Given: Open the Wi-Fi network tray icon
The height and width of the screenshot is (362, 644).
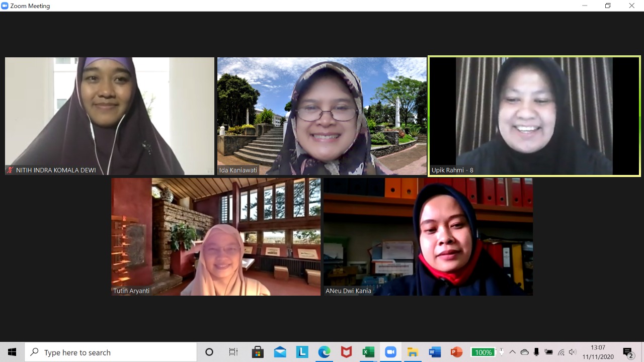Looking at the screenshot, I should [x=561, y=352].
